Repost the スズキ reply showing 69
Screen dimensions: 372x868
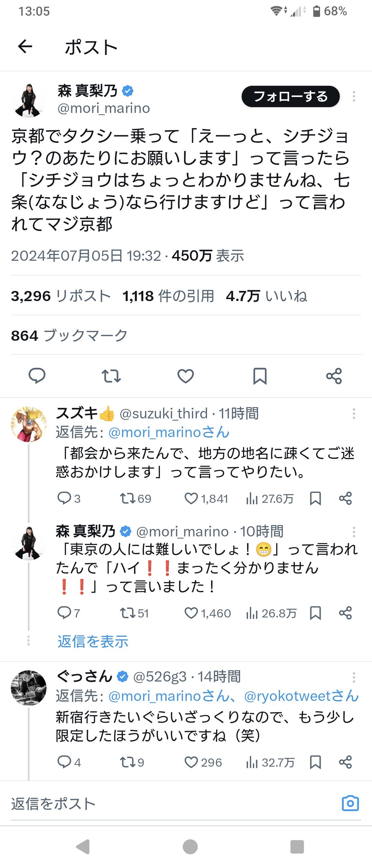click(x=127, y=498)
